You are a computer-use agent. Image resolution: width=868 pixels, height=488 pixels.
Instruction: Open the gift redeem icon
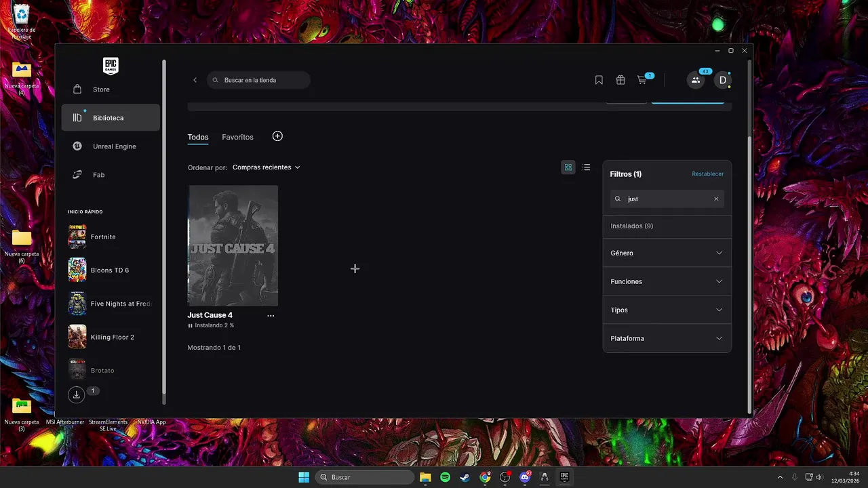point(620,80)
